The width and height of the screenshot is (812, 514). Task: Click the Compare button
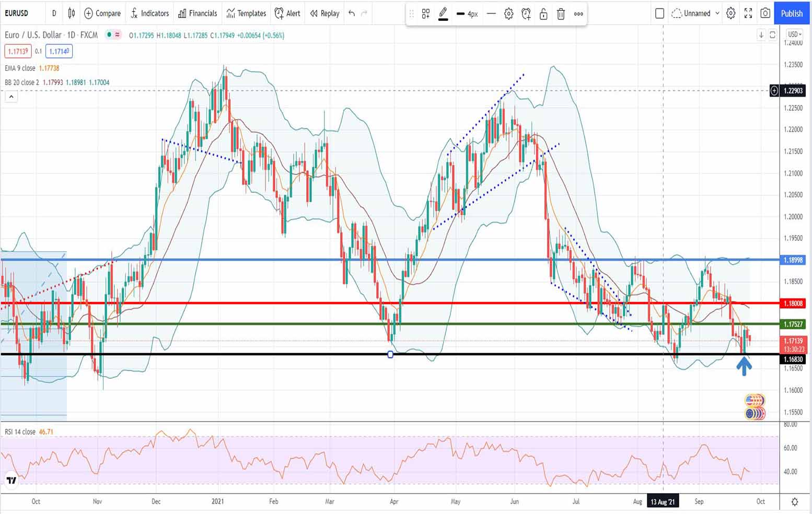102,13
